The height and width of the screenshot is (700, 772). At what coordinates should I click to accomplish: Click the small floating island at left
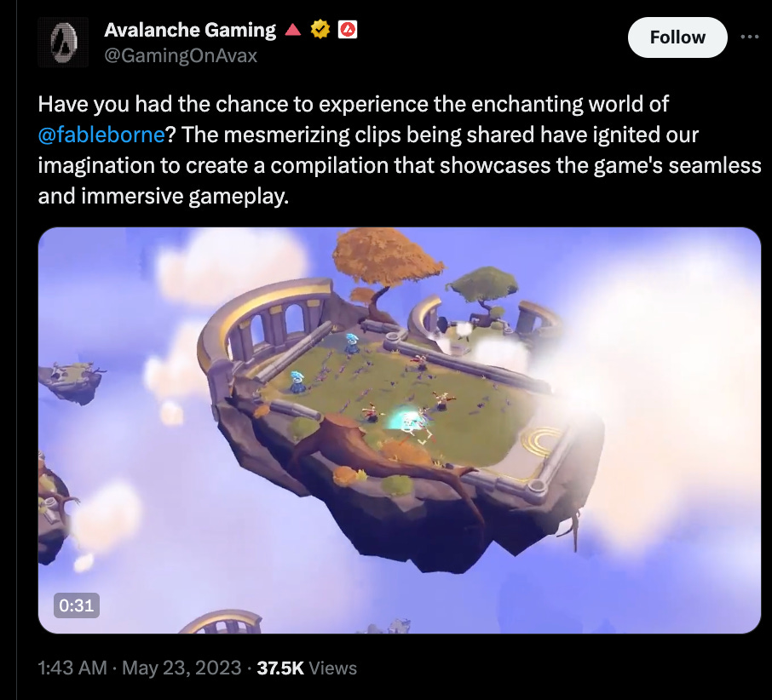pyautogui.click(x=72, y=381)
